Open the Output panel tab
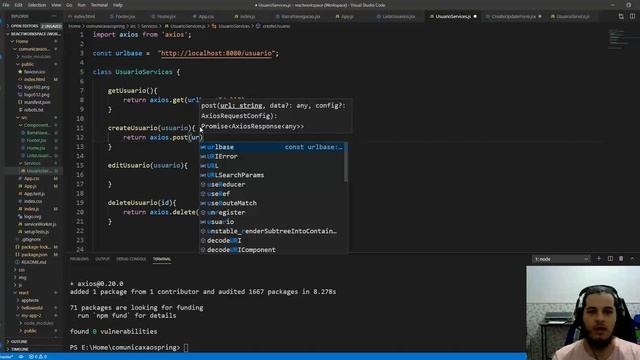The height and width of the screenshot is (360, 640). click(102, 259)
